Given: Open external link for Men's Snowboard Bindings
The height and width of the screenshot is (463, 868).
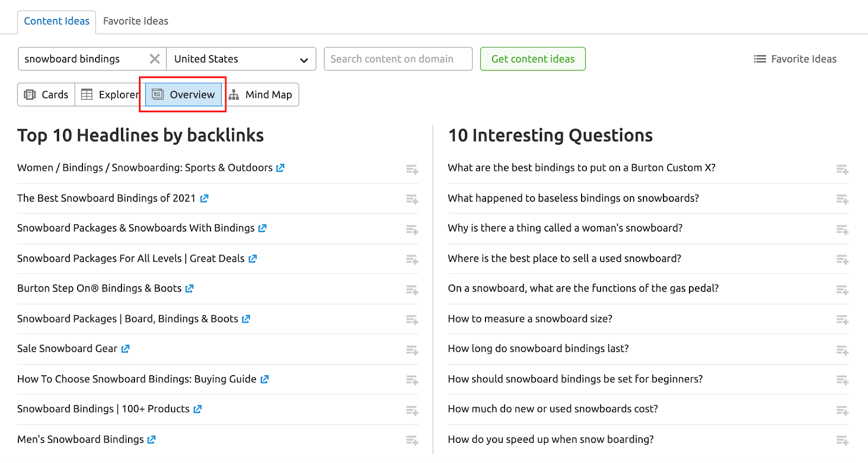Looking at the screenshot, I should pos(152,439).
